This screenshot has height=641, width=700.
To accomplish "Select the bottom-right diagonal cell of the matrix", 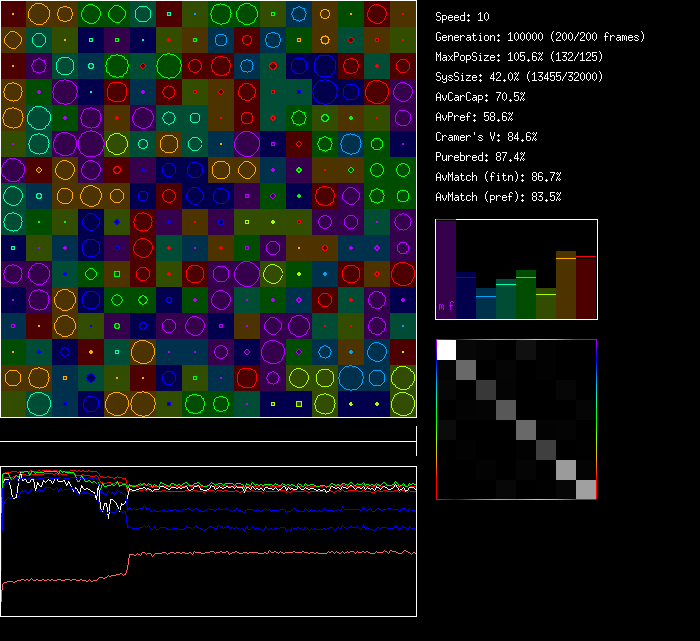I will [586, 489].
